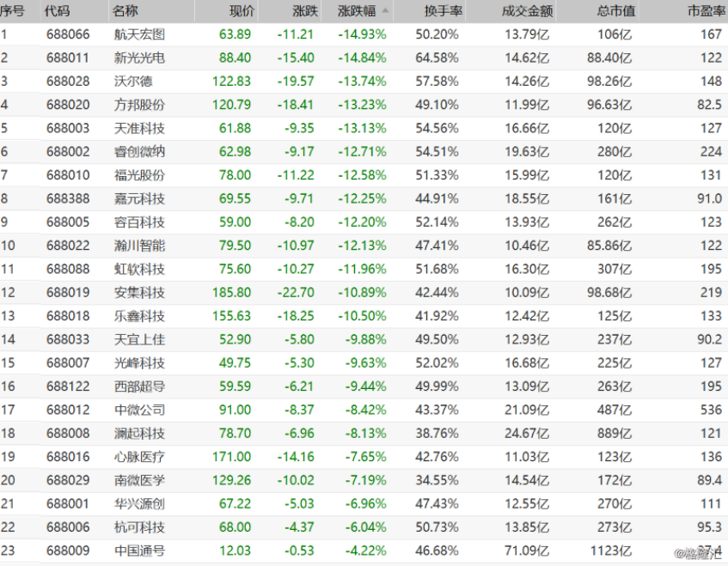
Task: Select stock name 沃尔德
Action: [x=133, y=82]
